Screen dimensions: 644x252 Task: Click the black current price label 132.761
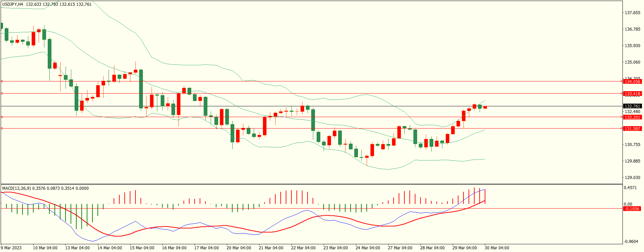[632, 106]
